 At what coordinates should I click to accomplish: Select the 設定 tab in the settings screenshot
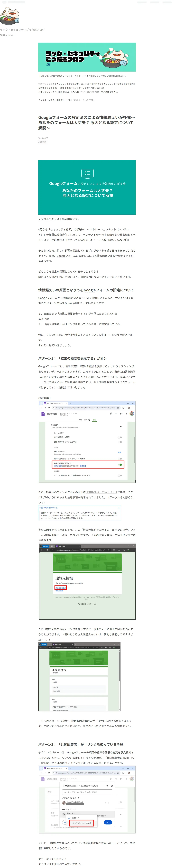94,420
